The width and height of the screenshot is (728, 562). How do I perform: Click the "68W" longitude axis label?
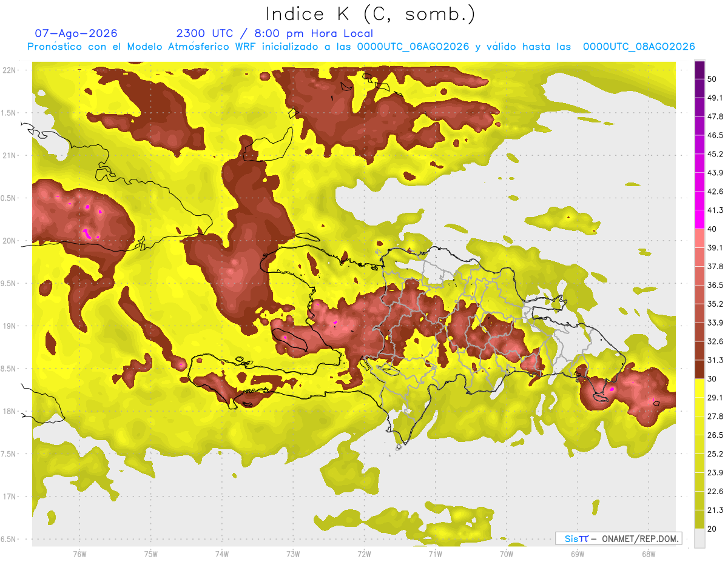coord(648,554)
